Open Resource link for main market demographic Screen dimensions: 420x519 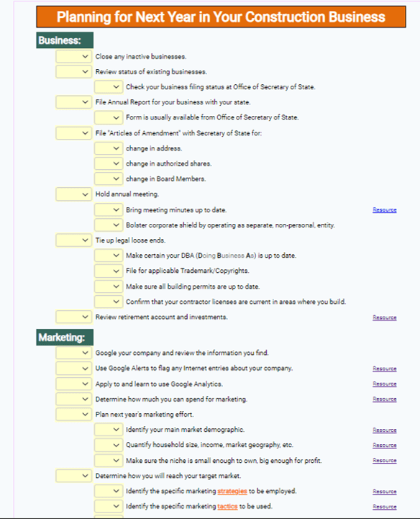point(385,430)
